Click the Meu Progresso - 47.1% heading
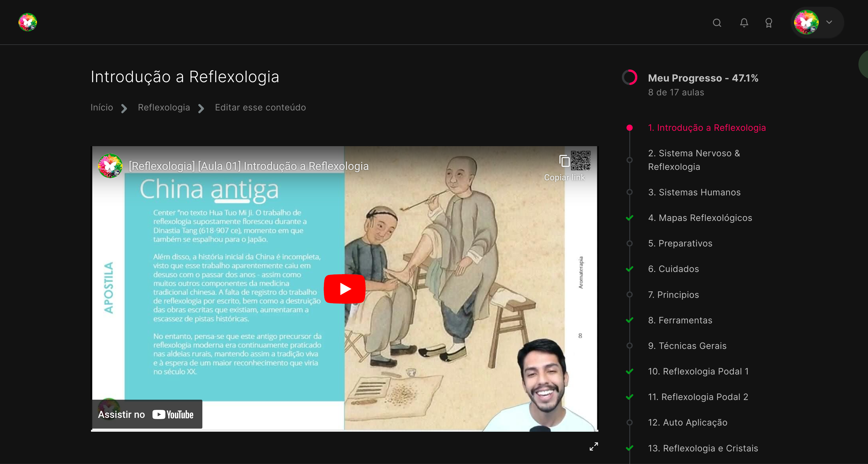The height and width of the screenshot is (464, 868). tap(703, 78)
